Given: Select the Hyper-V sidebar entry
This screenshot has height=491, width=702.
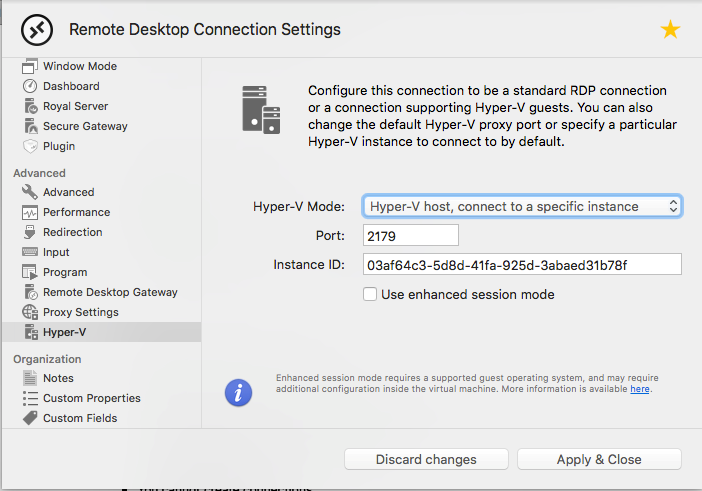Looking at the screenshot, I should tap(102, 332).
